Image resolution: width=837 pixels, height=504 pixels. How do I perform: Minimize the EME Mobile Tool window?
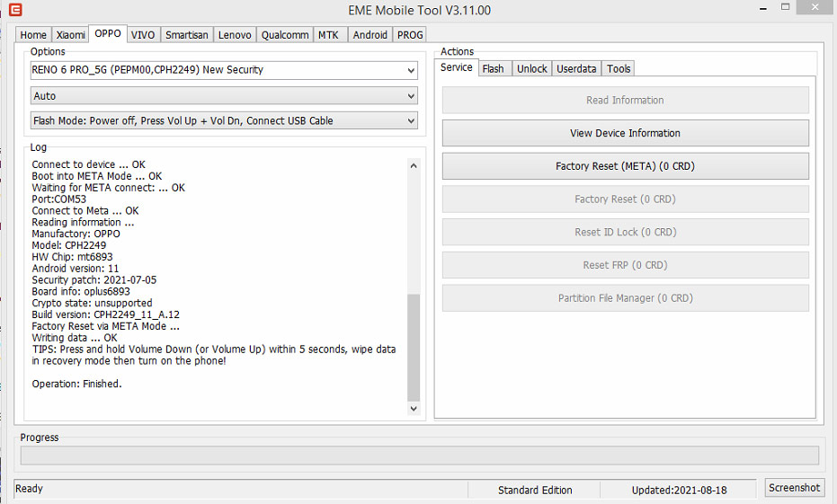tap(763, 8)
